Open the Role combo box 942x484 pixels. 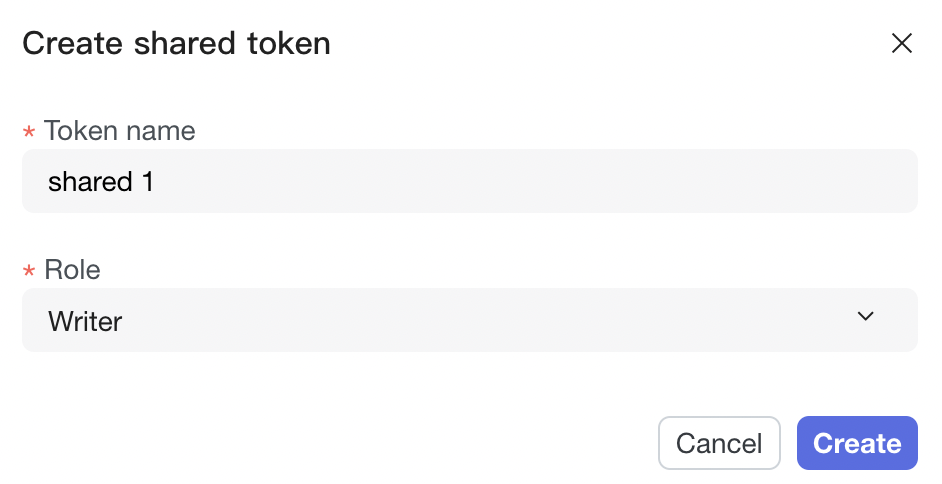[x=469, y=320]
